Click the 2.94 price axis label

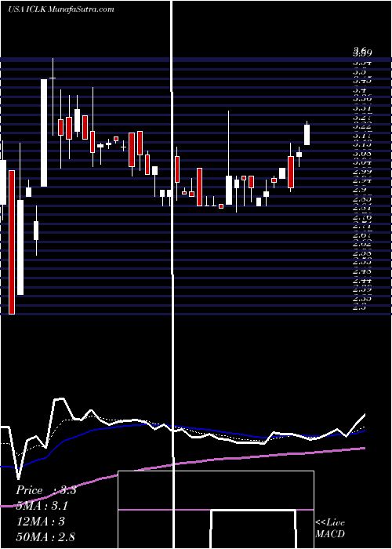coord(362,180)
